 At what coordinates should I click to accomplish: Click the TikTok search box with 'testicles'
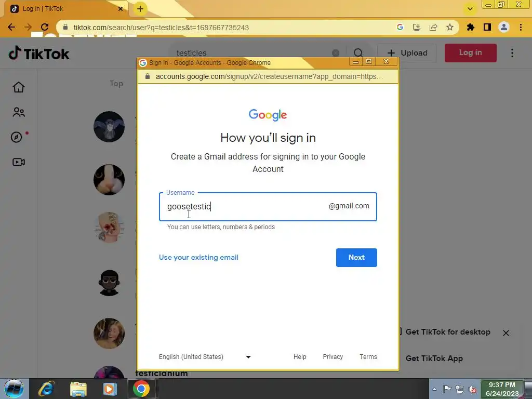251,53
